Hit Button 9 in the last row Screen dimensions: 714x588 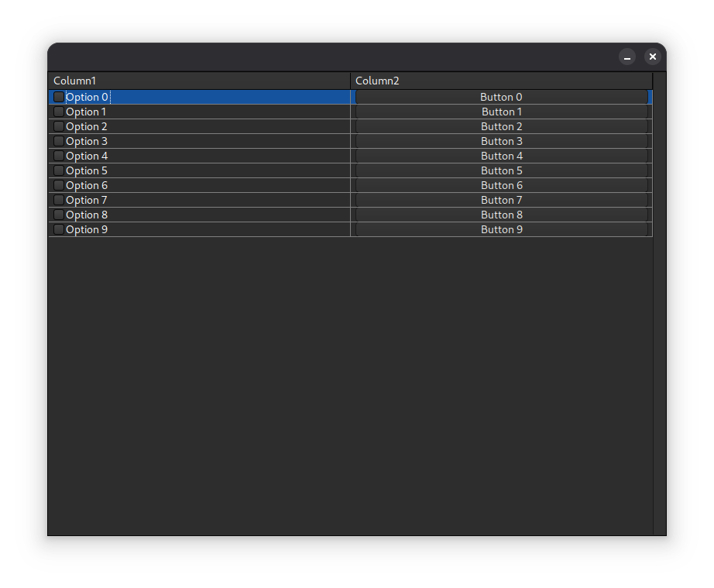[x=501, y=229]
